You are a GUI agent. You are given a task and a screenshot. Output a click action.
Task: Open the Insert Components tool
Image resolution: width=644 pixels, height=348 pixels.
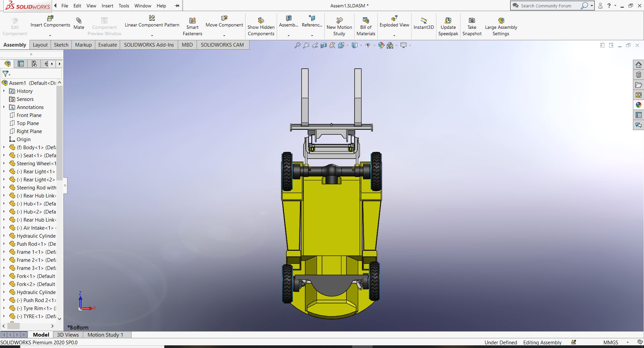click(x=50, y=19)
